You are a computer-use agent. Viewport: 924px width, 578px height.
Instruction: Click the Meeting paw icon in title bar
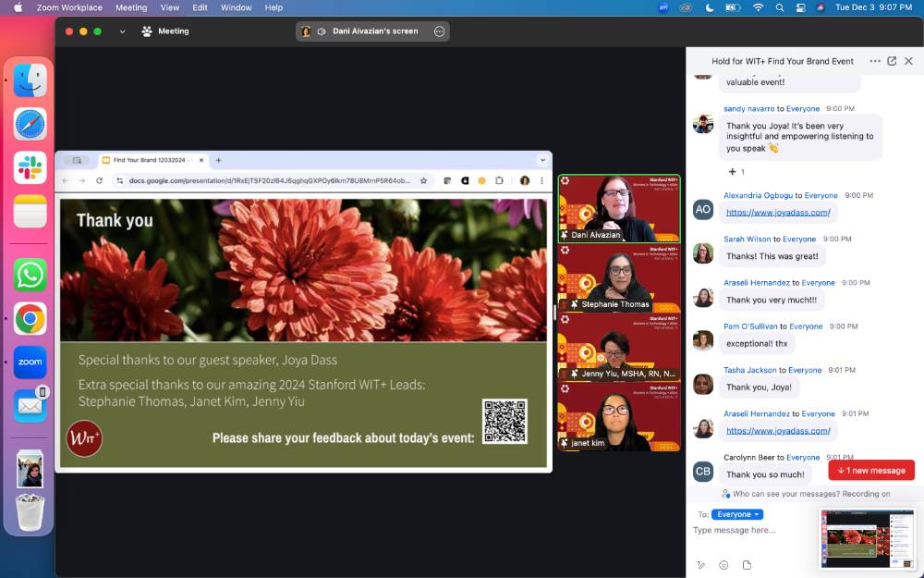(147, 31)
